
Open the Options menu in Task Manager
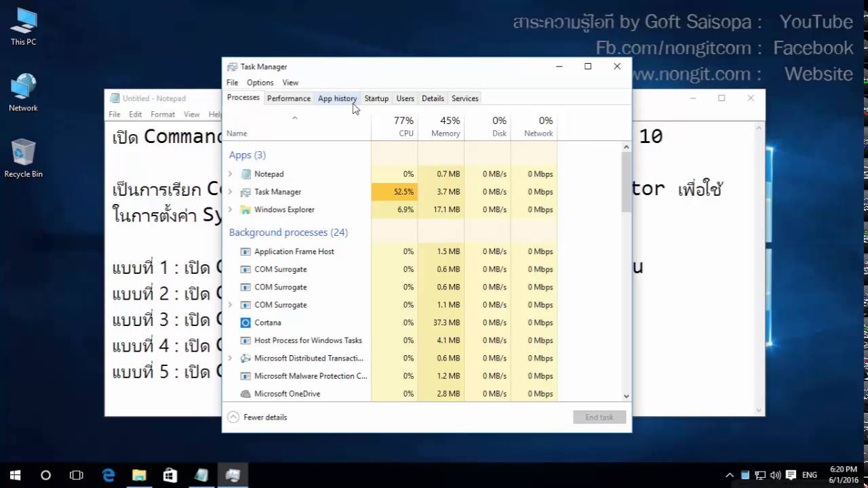260,83
